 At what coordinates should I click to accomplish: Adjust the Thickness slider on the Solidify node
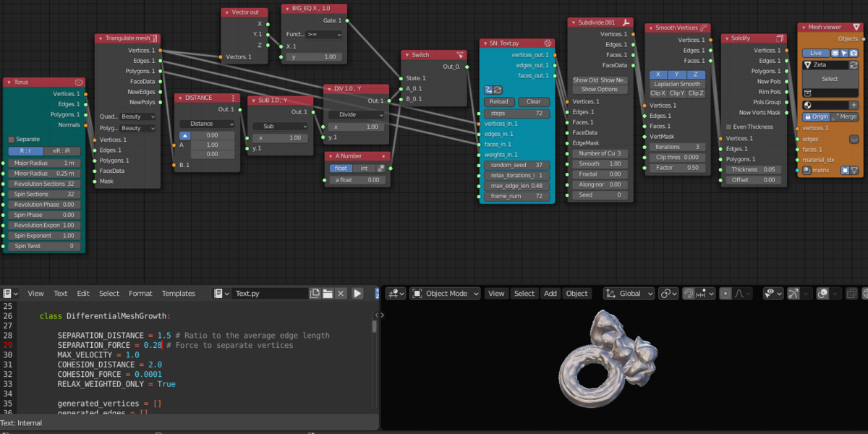tap(753, 169)
